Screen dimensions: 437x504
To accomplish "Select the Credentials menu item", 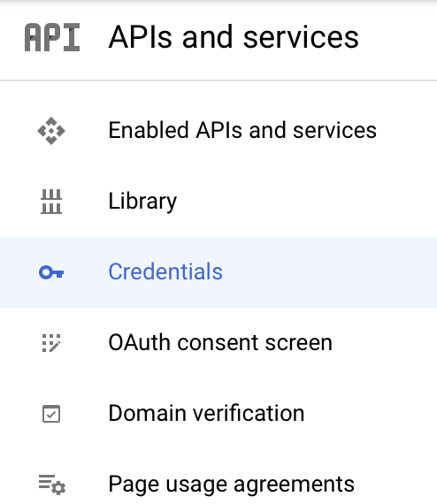I will [x=218, y=272].
